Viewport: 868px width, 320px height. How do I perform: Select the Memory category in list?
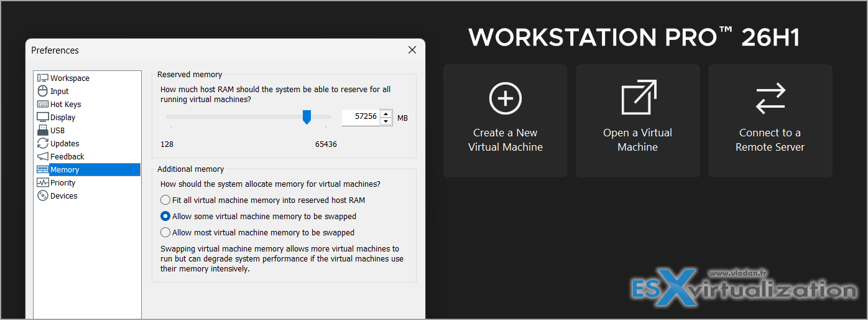(x=87, y=169)
